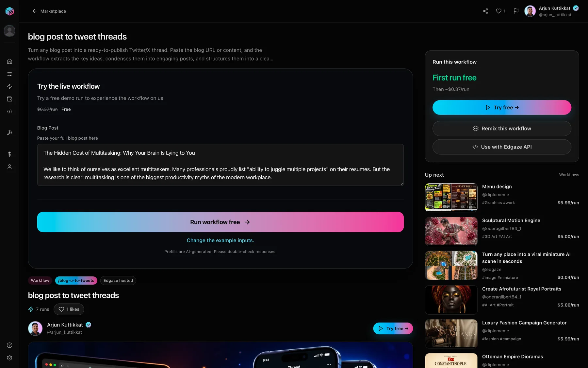The width and height of the screenshot is (588, 368).
Task: Click the Edgaze cube logo
Action: pos(9,11)
